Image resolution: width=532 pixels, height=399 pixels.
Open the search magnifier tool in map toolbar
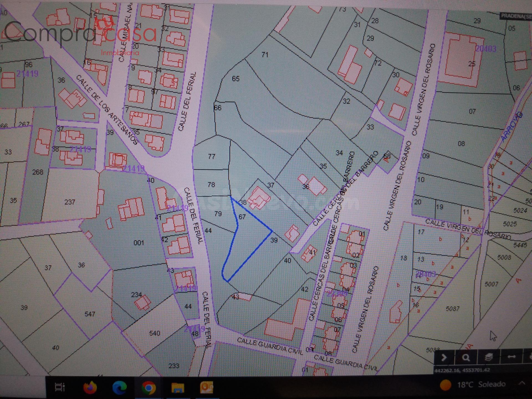[x=466, y=358]
